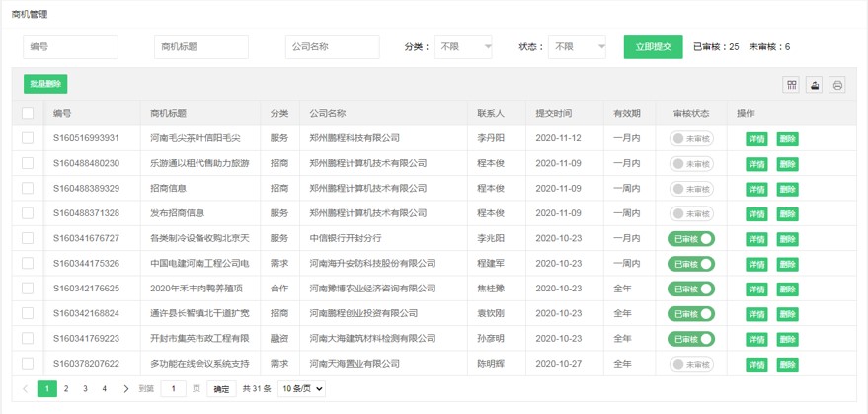Open 详情 for 乐游通以租代售助力旅游
Image resolution: width=868 pixels, height=414 pixels.
point(756,164)
